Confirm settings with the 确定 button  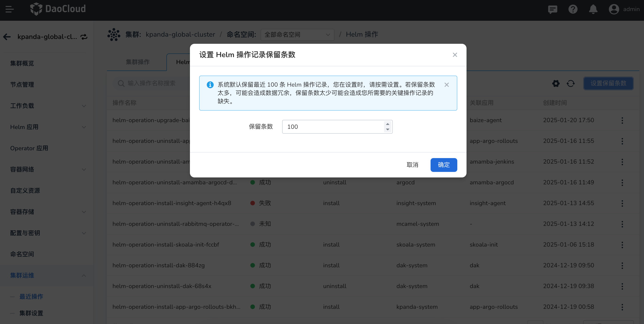point(443,165)
